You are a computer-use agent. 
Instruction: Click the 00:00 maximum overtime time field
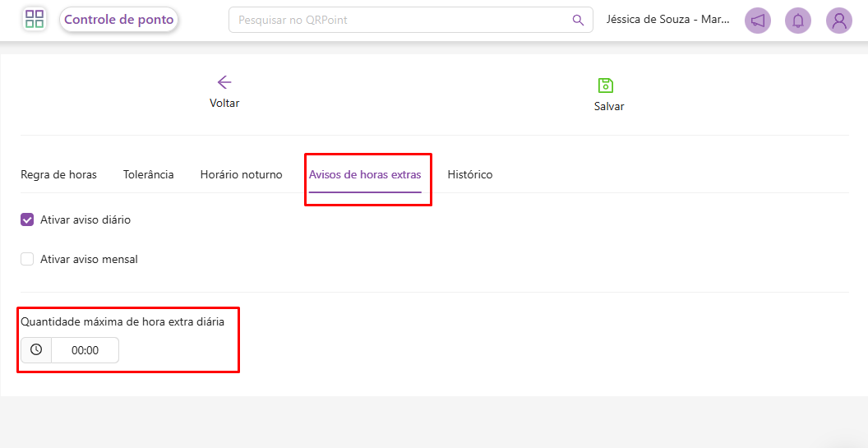[x=85, y=350]
